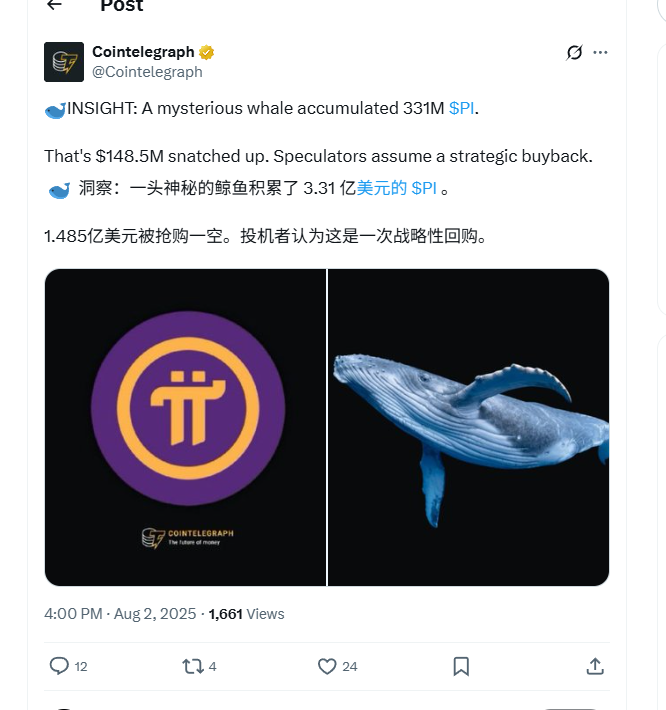Bookmark this post
Screen dimensions: 666x710
[x=461, y=667]
